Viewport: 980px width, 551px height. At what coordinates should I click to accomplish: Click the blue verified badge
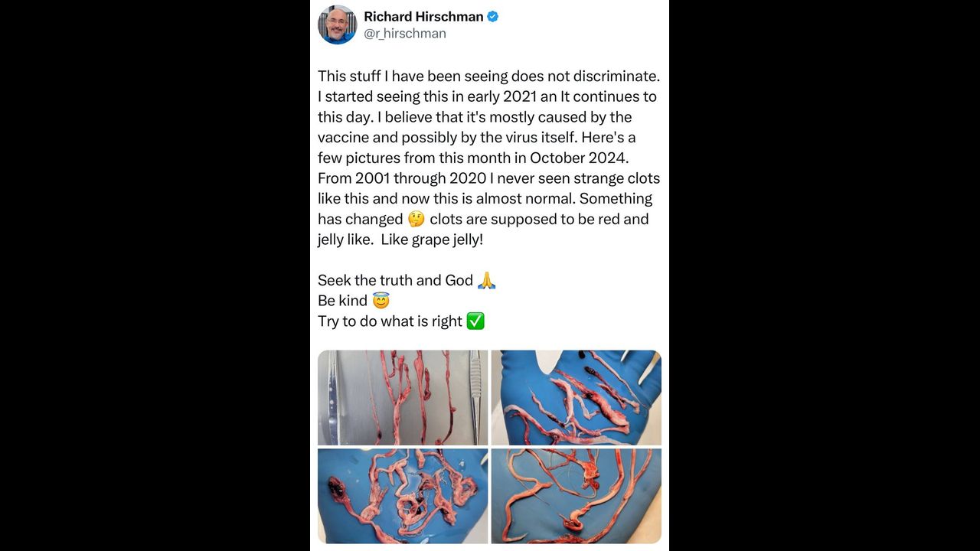pyautogui.click(x=493, y=16)
